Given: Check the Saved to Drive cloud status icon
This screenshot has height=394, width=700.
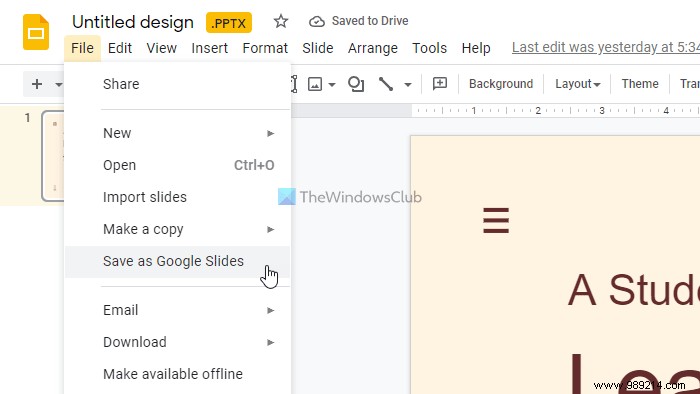Looking at the screenshot, I should [x=317, y=21].
